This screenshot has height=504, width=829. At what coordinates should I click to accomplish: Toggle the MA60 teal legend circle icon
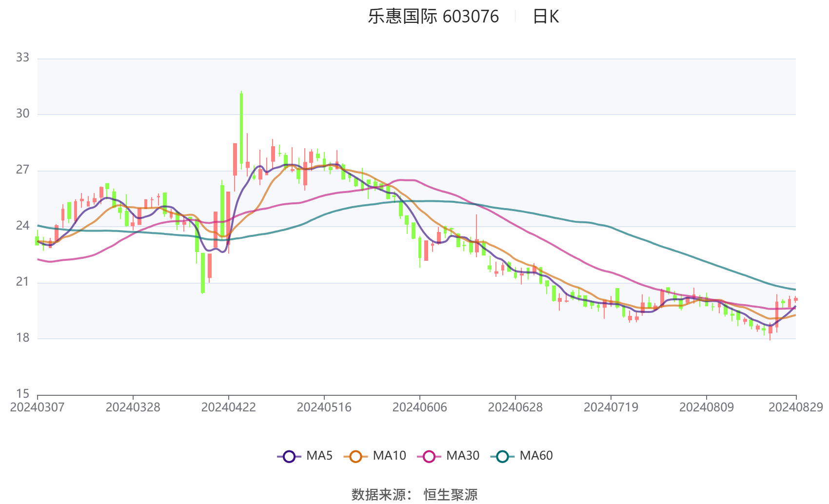pos(502,457)
